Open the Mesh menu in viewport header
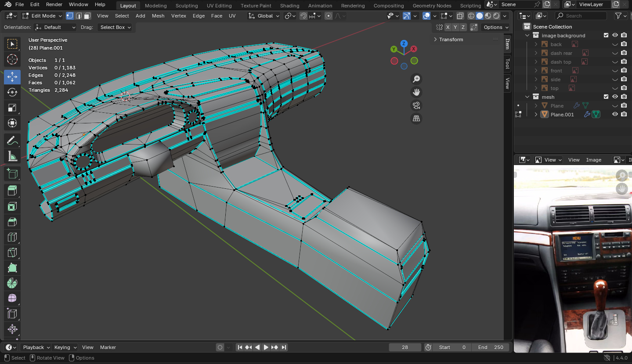Screen dimensions: 632x364 tap(158, 16)
